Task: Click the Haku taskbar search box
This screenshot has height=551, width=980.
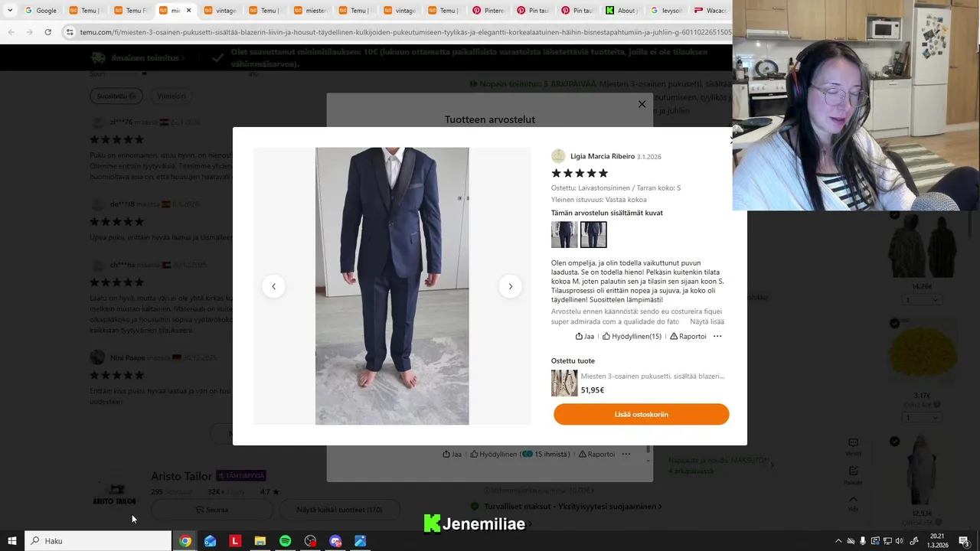Action: 98,541
